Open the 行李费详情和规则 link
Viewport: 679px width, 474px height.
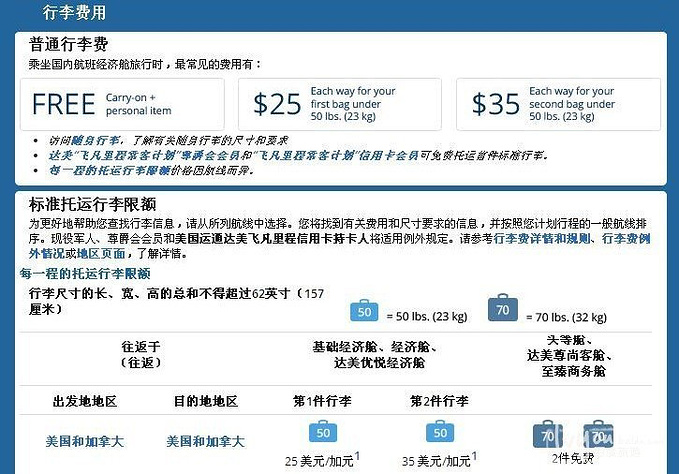[x=542, y=238]
